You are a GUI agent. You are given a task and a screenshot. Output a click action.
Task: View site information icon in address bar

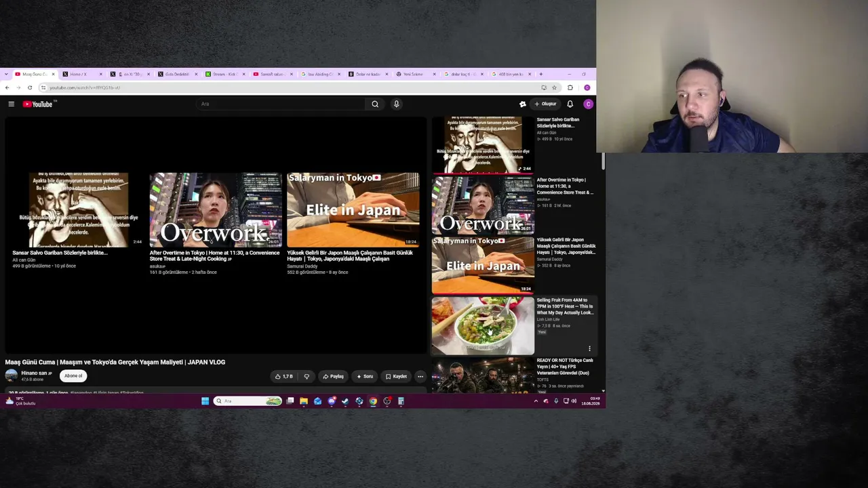(x=43, y=87)
